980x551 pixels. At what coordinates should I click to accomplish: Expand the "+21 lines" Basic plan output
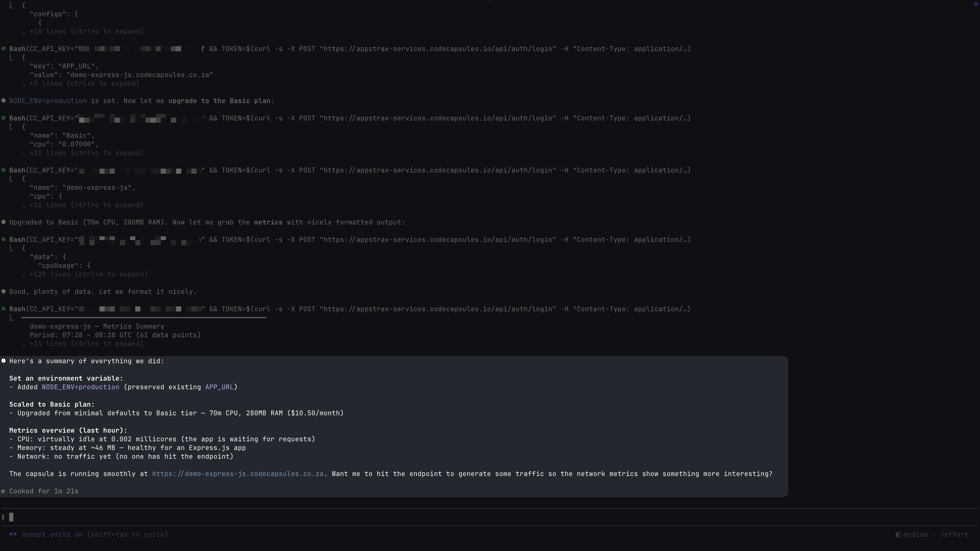86,153
